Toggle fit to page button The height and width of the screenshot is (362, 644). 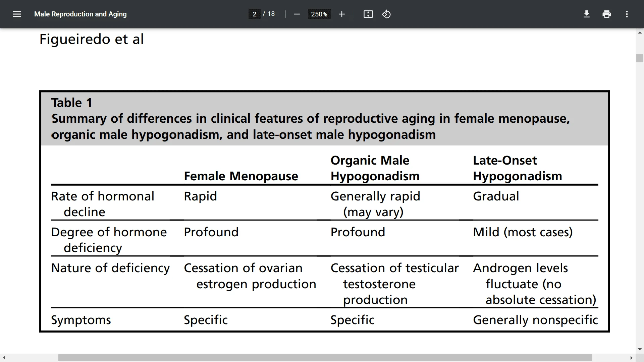pos(368,14)
